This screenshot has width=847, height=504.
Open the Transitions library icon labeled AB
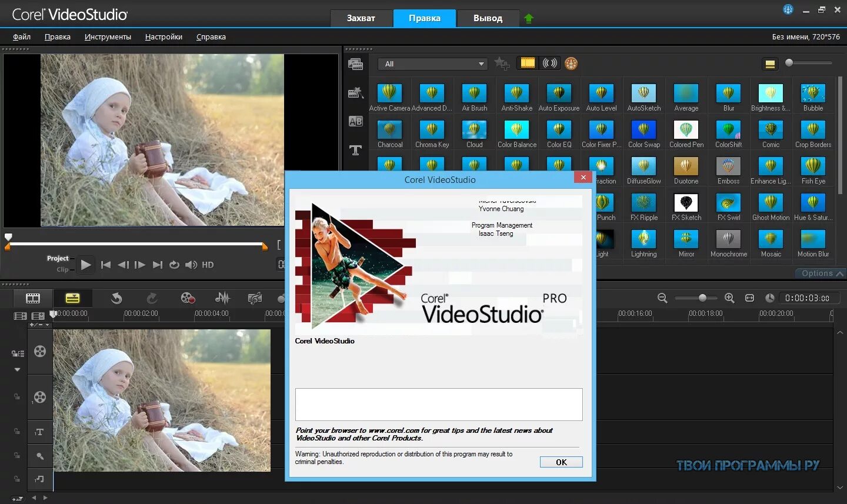[356, 121]
